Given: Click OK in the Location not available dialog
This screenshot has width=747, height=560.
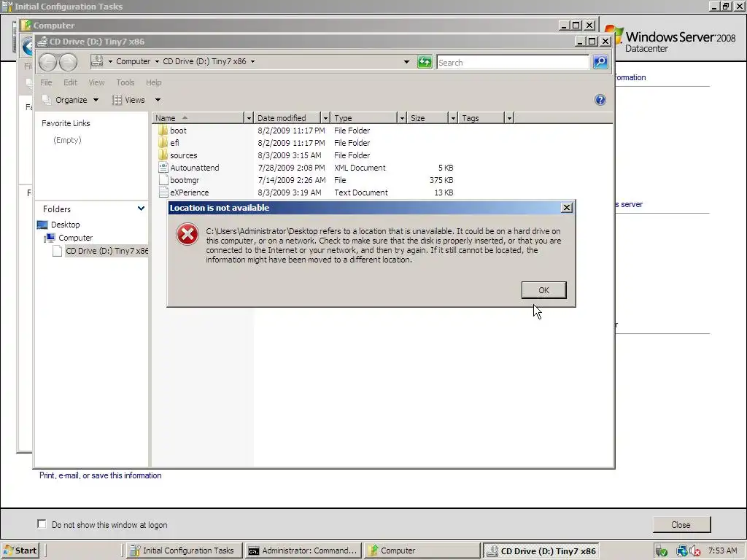Looking at the screenshot, I should tap(543, 290).
